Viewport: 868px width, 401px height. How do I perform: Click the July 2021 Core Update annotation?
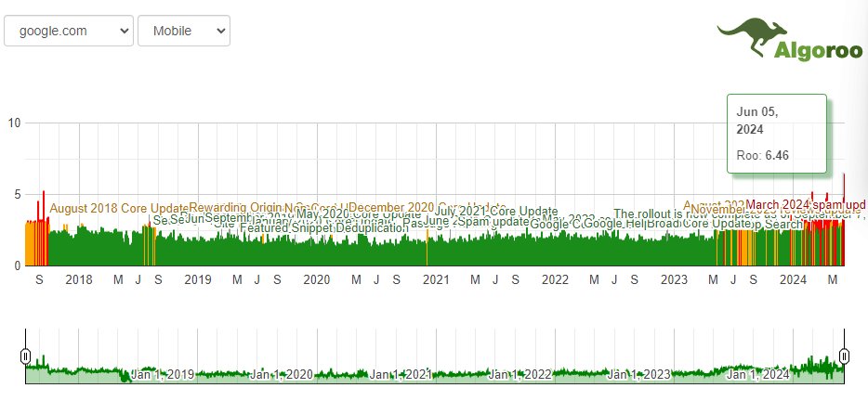coord(496,212)
